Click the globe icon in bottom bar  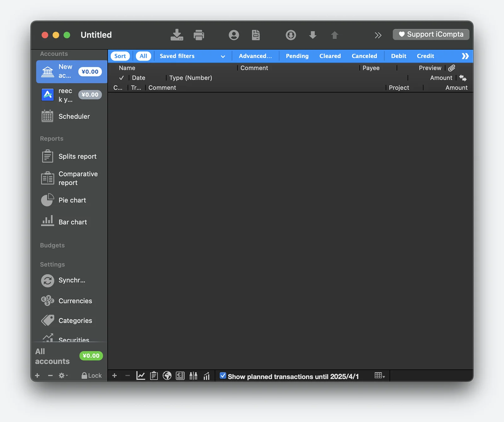[167, 375]
